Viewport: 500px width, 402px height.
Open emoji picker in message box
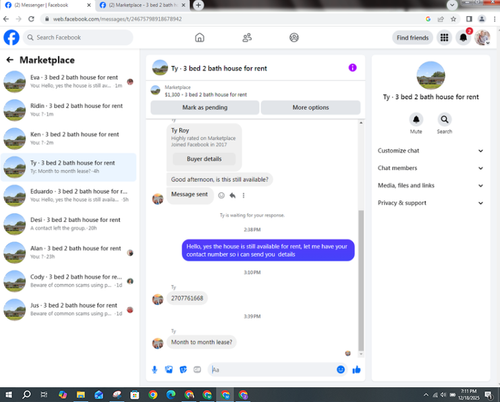(x=340, y=369)
